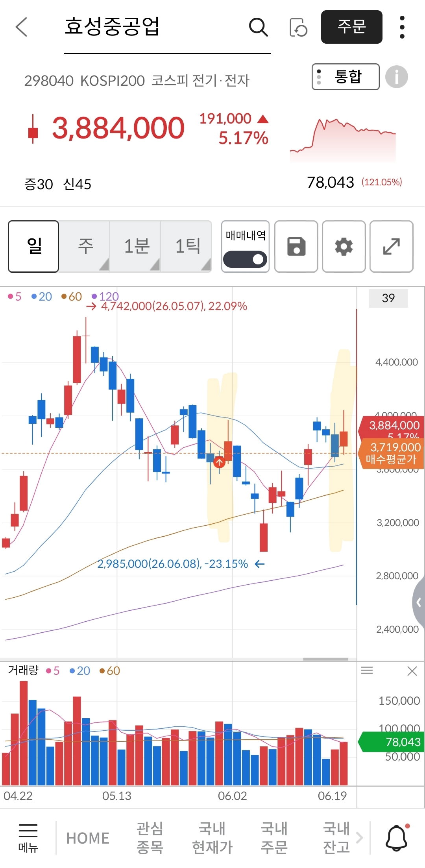Tap the 3,719,000 매수평균가 label
This screenshot has height=868, width=425.
392,453
